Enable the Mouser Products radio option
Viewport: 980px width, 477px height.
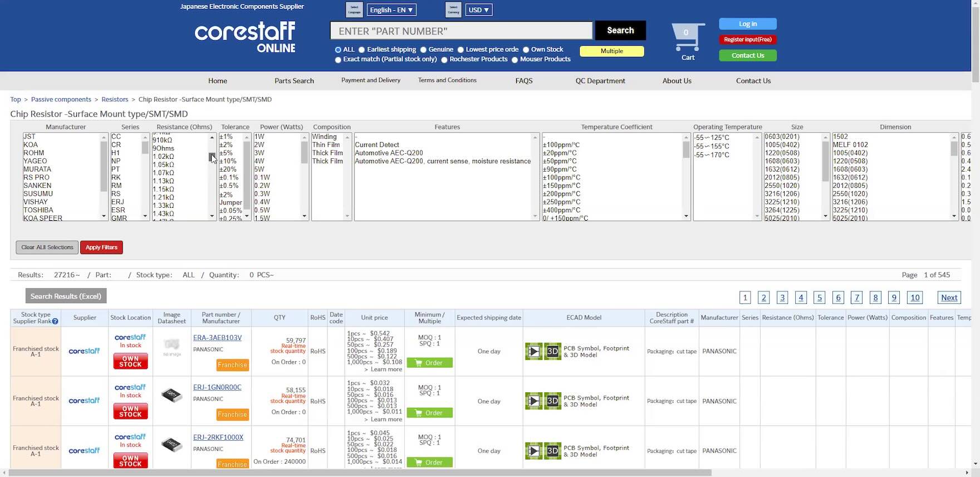[x=514, y=60]
